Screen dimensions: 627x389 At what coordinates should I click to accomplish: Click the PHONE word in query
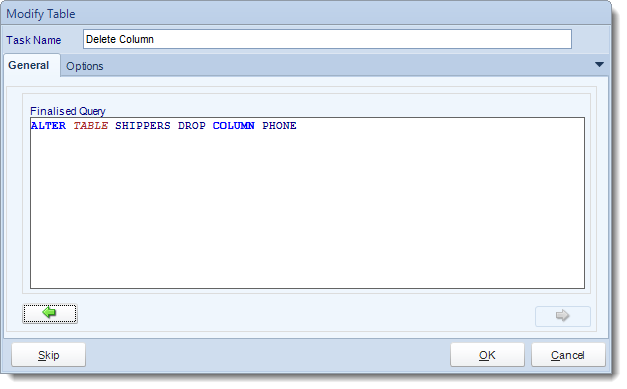[x=280, y=126]
